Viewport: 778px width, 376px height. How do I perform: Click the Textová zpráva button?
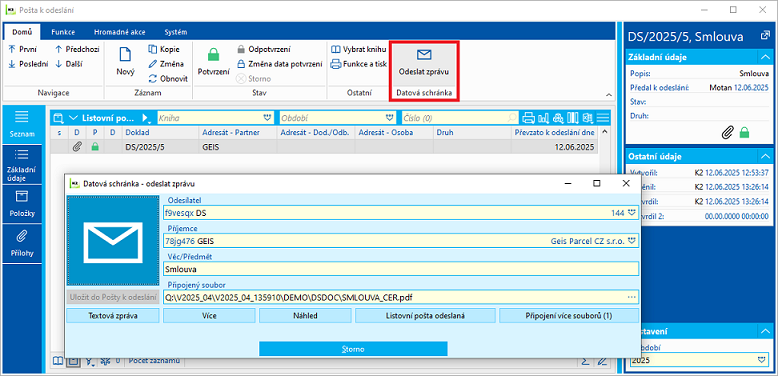click(x=113, y=315)
